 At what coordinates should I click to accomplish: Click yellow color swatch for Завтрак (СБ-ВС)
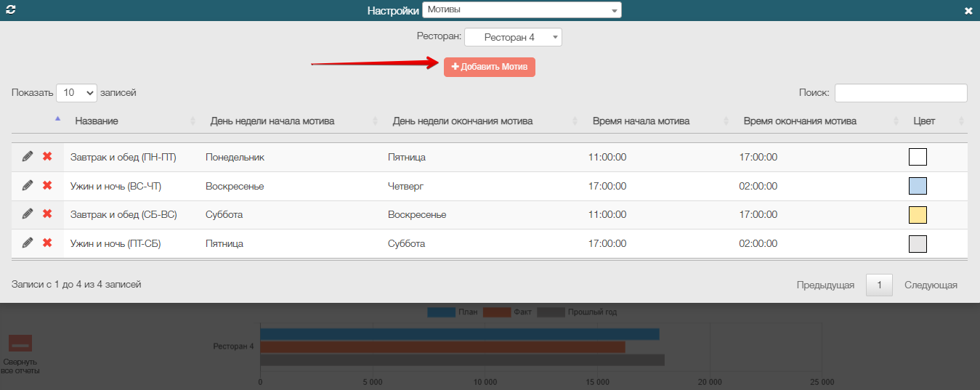tap(918, 215)
